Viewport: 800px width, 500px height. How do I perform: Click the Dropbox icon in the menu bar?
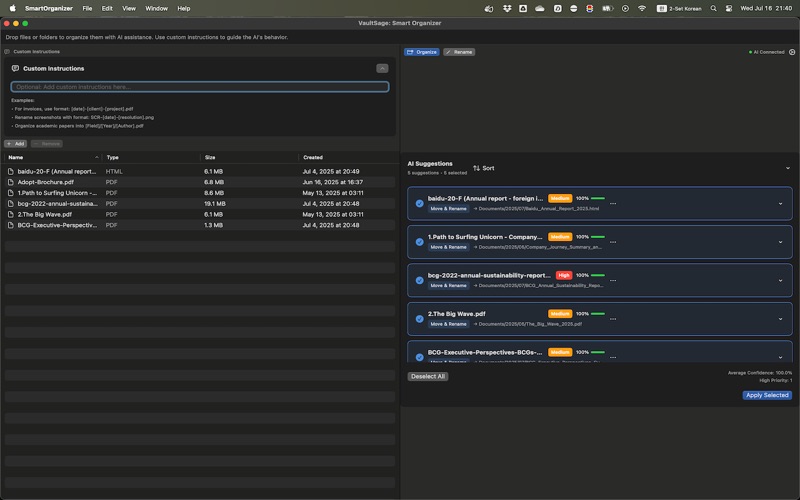click(x=507, y=8)
